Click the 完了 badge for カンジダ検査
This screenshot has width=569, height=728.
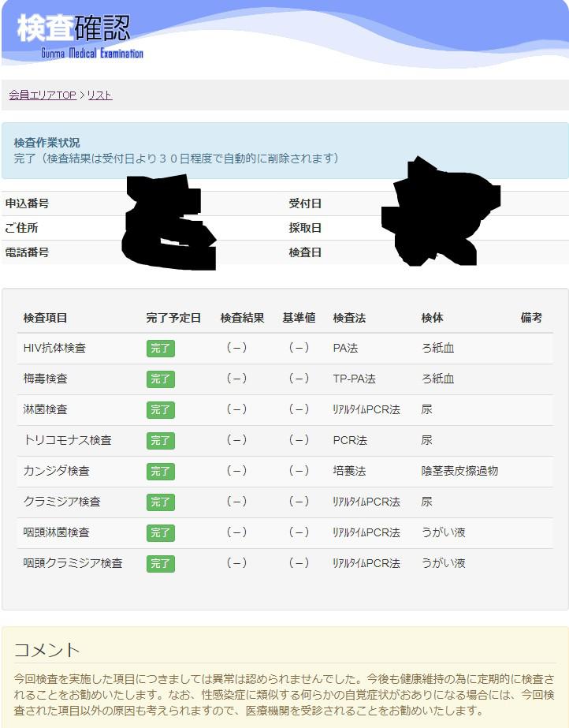point(161,471)
